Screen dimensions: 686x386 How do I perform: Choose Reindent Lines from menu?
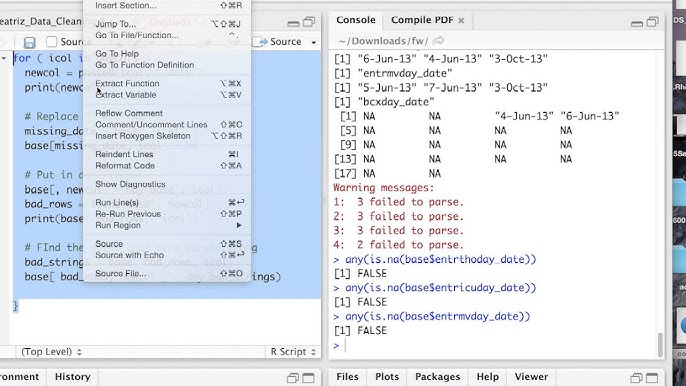tap(167, 154)
